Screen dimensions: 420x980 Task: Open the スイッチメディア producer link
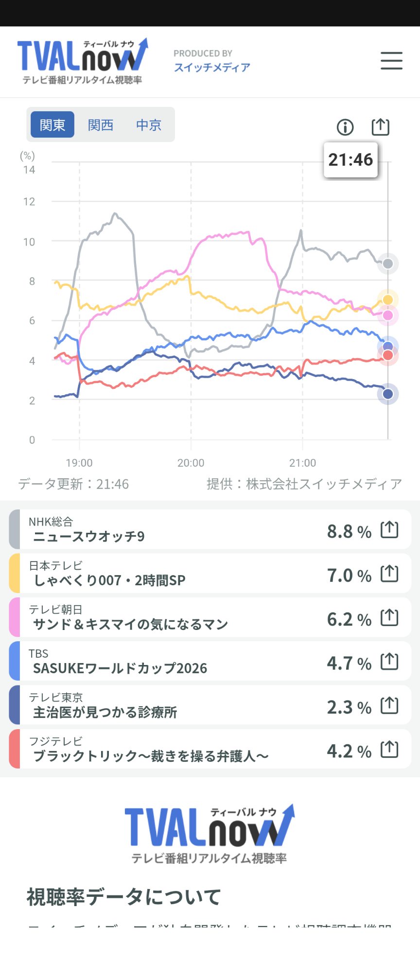click(x=212, y=67)
